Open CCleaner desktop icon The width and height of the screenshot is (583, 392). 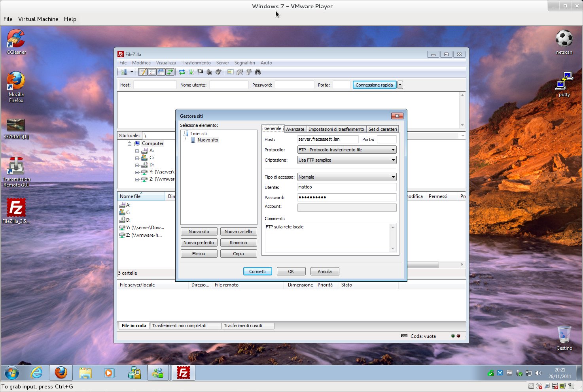pos(16,41)
